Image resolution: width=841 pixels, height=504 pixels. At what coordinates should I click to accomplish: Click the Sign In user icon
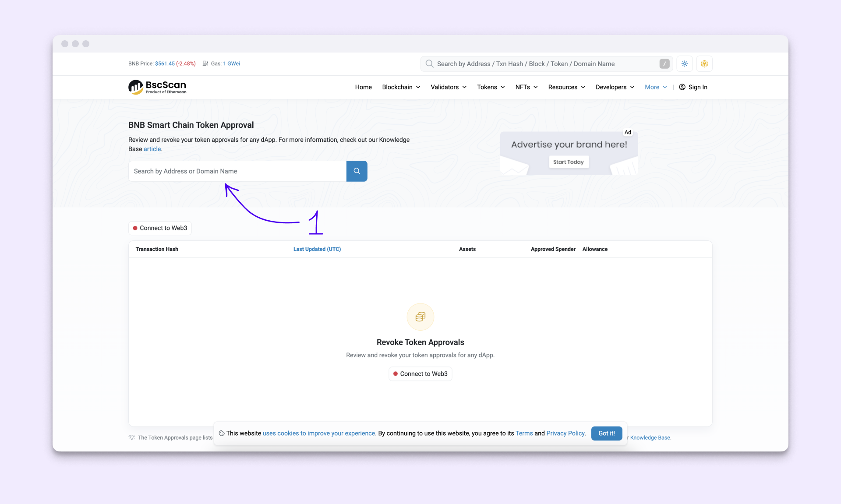tap(682, 87)
